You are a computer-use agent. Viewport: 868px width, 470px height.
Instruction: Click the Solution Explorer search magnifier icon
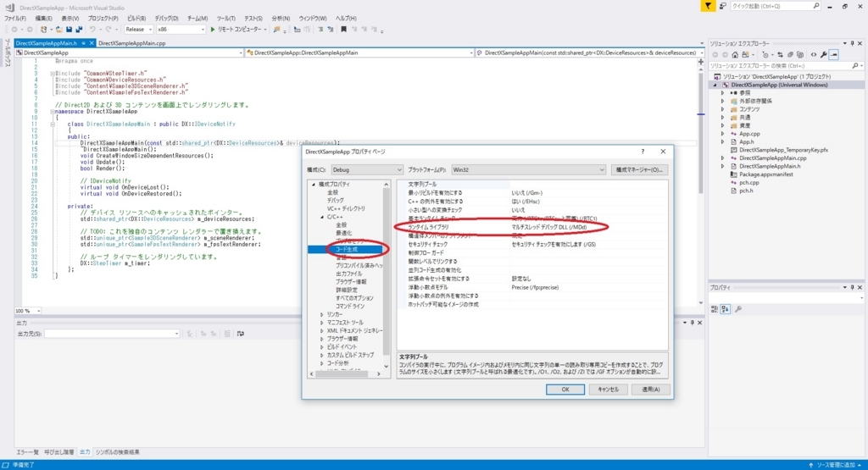855,66
